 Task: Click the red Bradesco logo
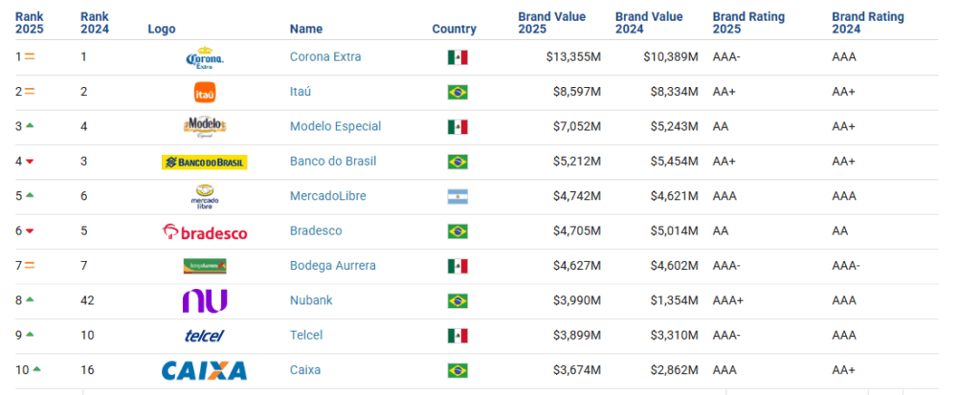pos(204,231)
